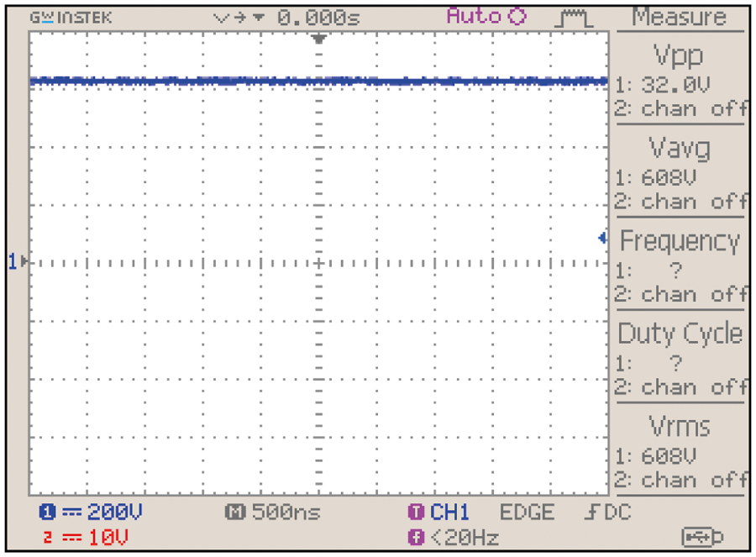Select the Duty Cycle menu item

(680, 334)
